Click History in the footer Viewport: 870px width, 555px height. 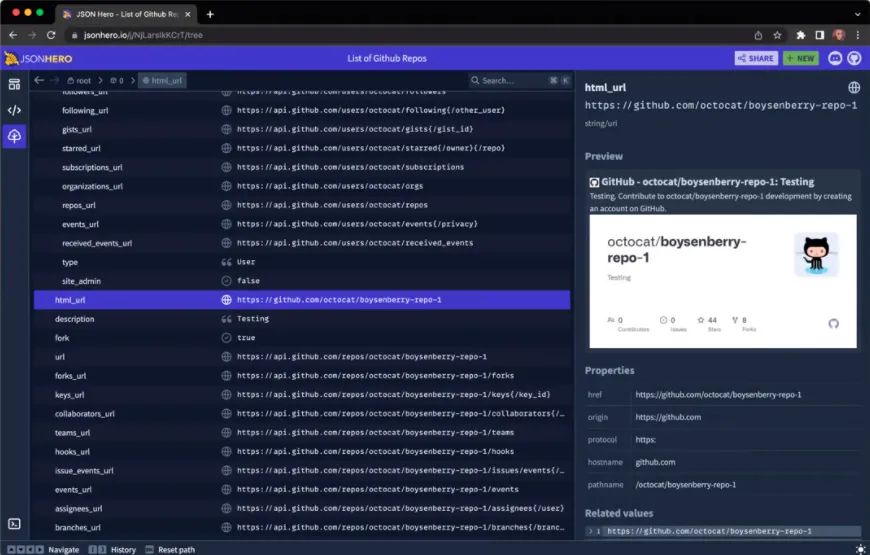pyautogui.click(x=112, y=549)
